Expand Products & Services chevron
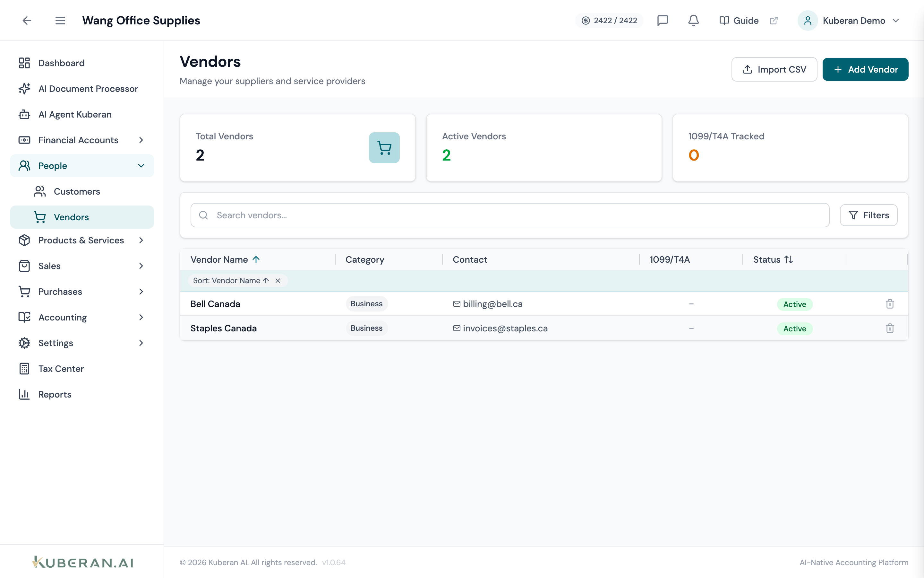 click(141, 240)
